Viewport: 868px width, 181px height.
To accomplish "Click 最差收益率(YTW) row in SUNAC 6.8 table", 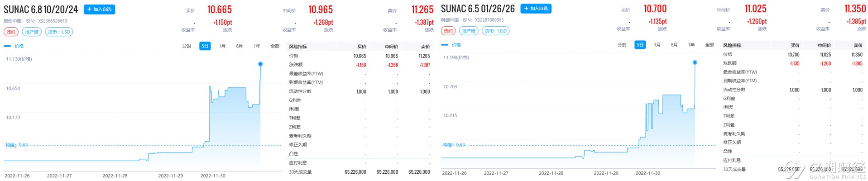I will [360, 74].
